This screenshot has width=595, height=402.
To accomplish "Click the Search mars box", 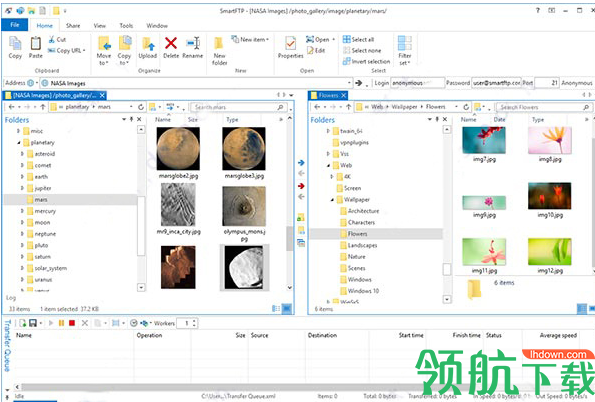I will tap(238, 107).
